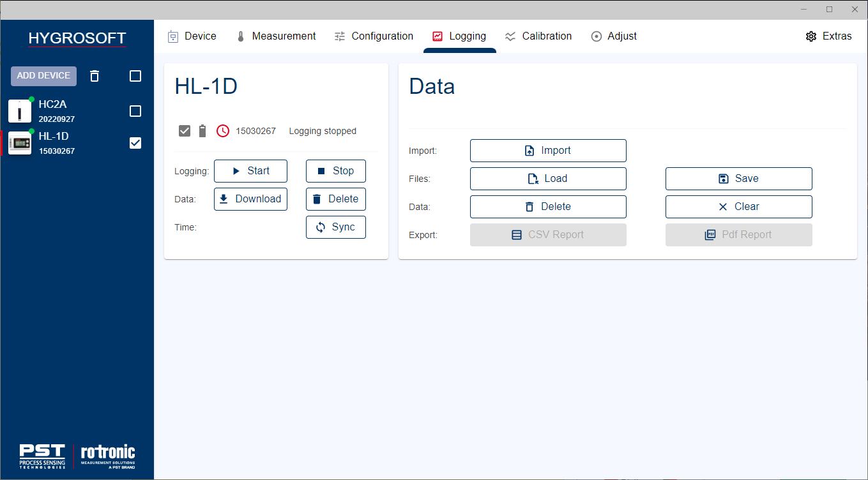
Task: Click the rotronic logo
Action: 108,456
